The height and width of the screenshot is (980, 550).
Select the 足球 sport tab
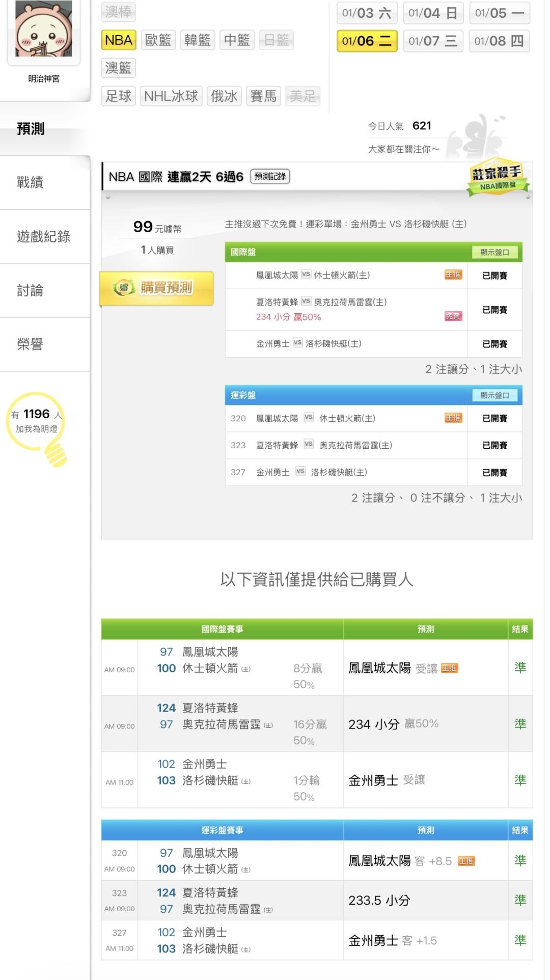(119, 96)
